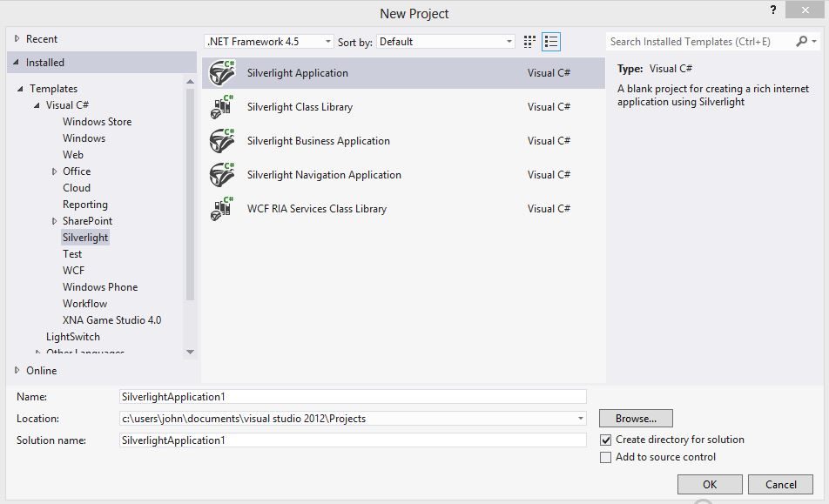
Task: Open the Sort by Default dropdown
Action: click(445, 41)
